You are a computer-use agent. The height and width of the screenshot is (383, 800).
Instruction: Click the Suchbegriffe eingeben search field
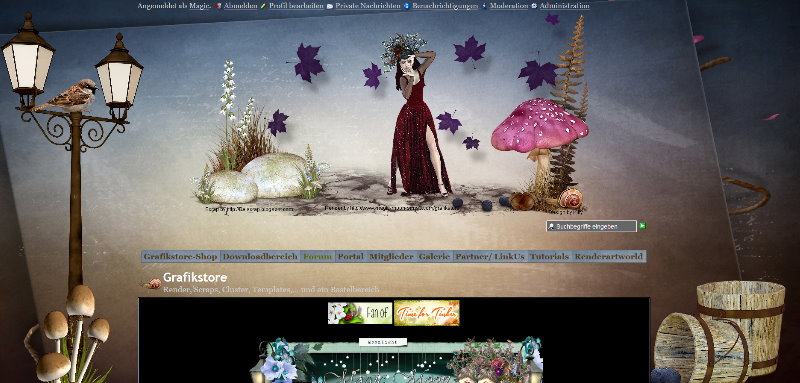[591, 226]
